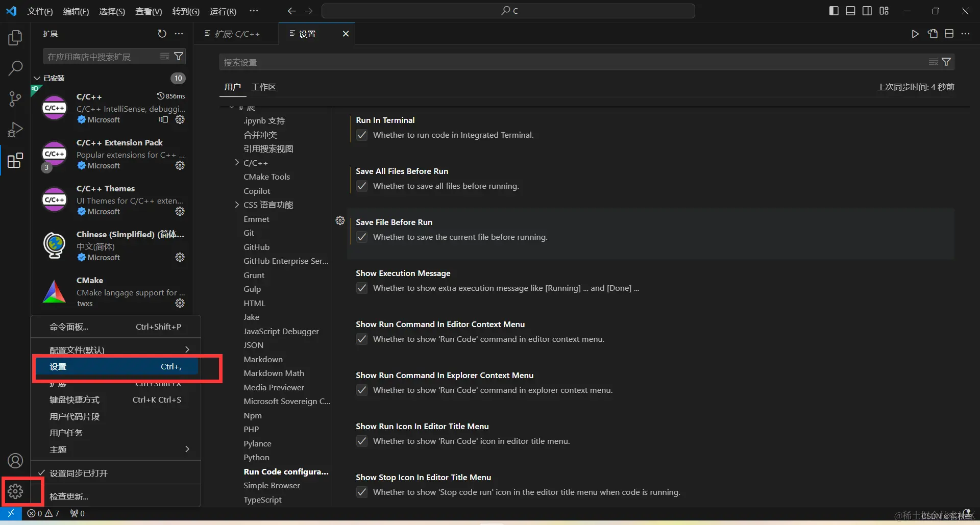Select Python in settings tree
The width and height of the screenshot is (980, 525).
point(256,457)
